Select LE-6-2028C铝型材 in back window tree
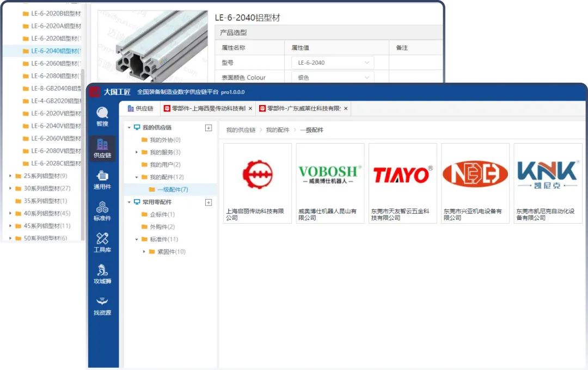This screenshot has height=370, width=588. click(56, 163)
